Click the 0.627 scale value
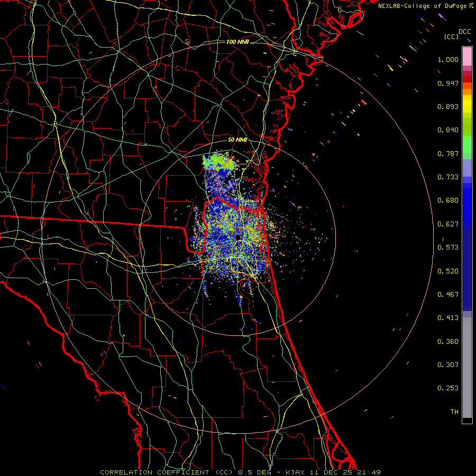476x476 pixels. click(448, 224)
